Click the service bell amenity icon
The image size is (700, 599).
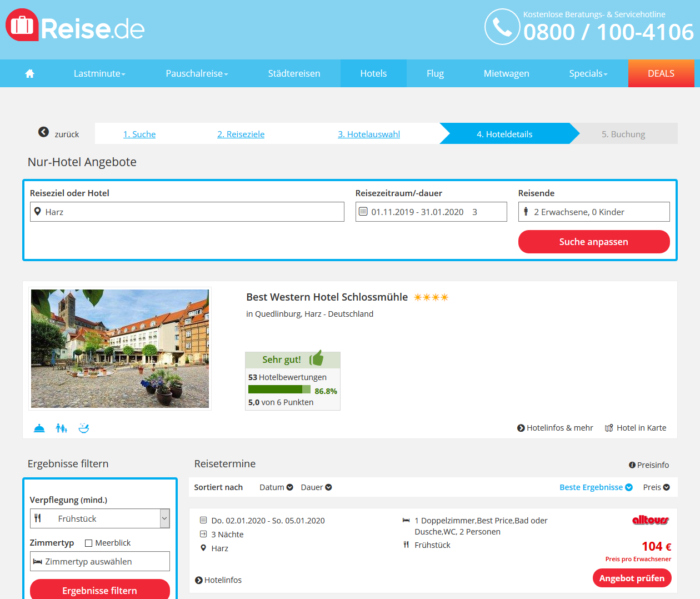click(x=39, y=428)
